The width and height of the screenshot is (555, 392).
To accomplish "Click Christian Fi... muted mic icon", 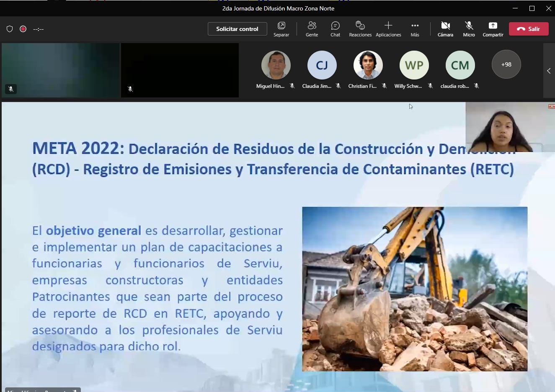I will coord(385,86).
